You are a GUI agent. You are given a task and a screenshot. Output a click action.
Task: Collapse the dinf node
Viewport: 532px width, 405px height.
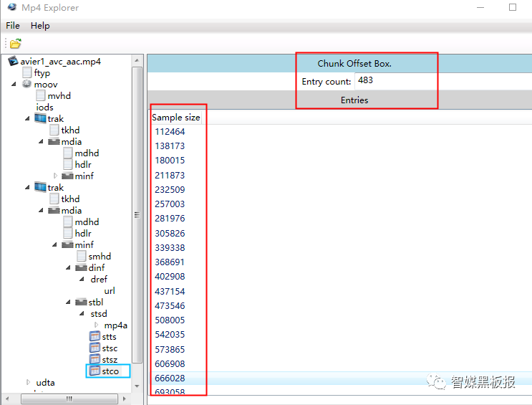tap(68, 267)
